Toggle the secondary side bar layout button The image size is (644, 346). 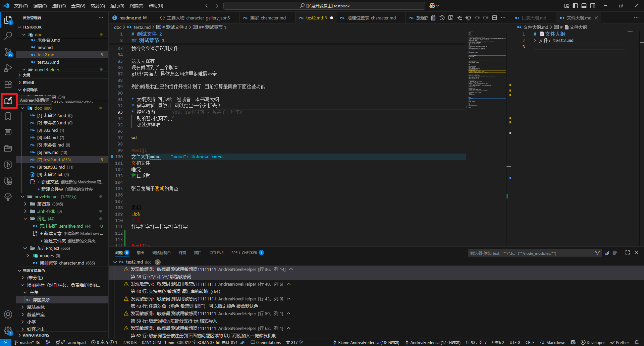pyautogui.click(x=593, y=6)
